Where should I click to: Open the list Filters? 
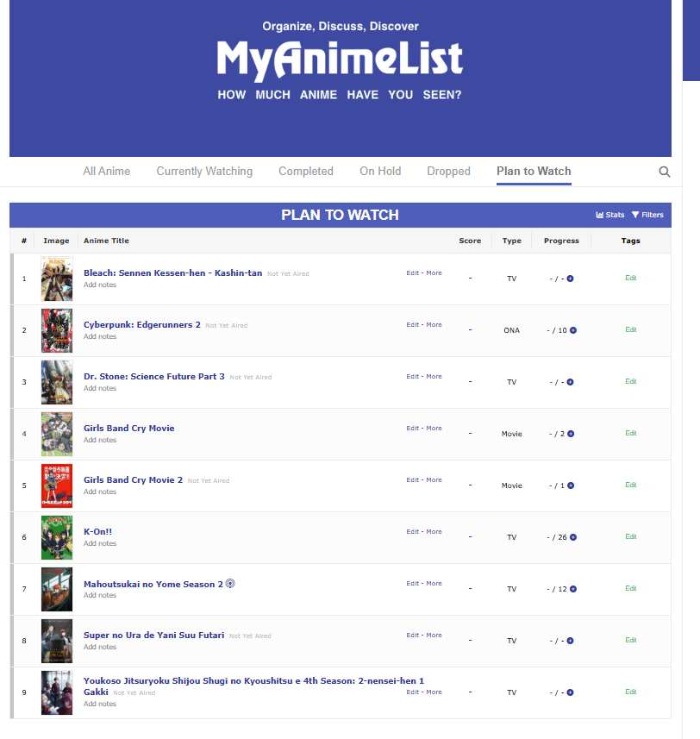coord(647,215)
